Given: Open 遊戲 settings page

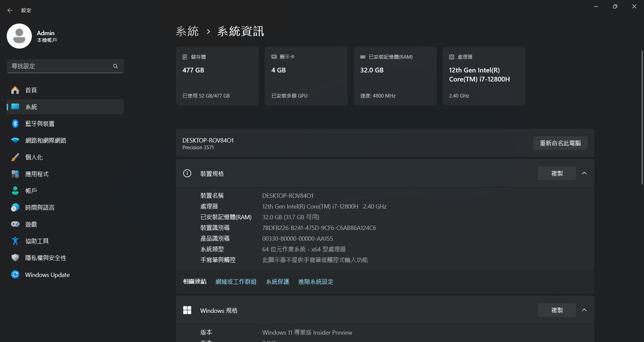Looking at the screenshot, I should point(65,224).
